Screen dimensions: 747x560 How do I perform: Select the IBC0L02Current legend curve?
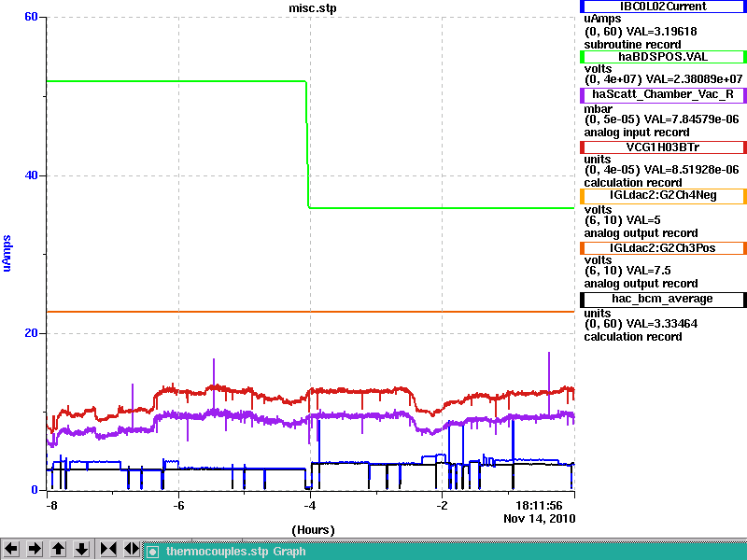(x=663, y=7)
